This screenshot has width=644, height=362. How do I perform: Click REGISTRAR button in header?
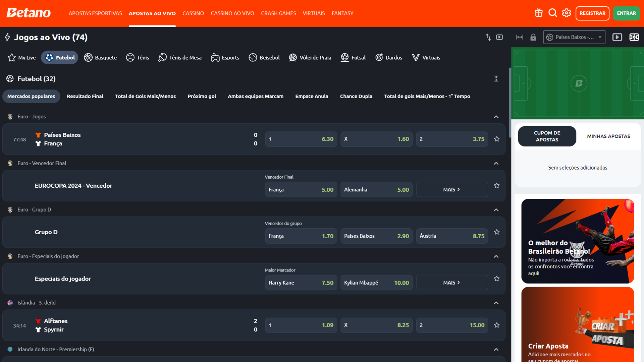(593, 13)
